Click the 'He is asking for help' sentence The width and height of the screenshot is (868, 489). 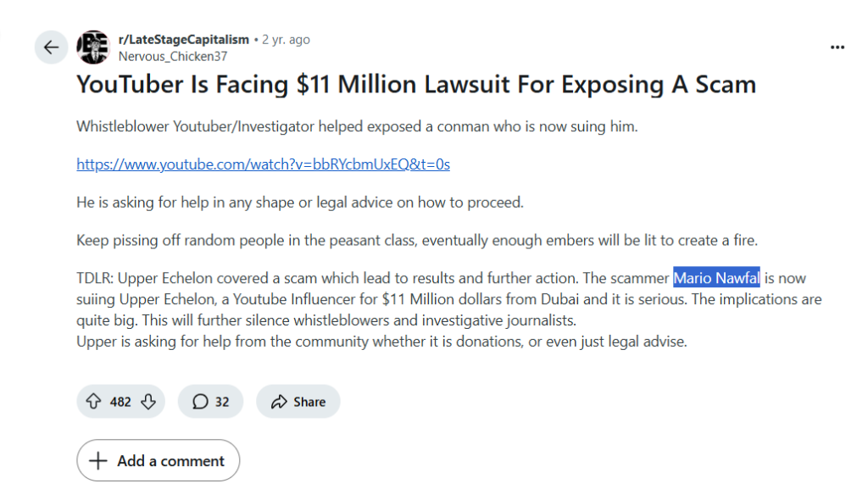[x=300, y=203]
